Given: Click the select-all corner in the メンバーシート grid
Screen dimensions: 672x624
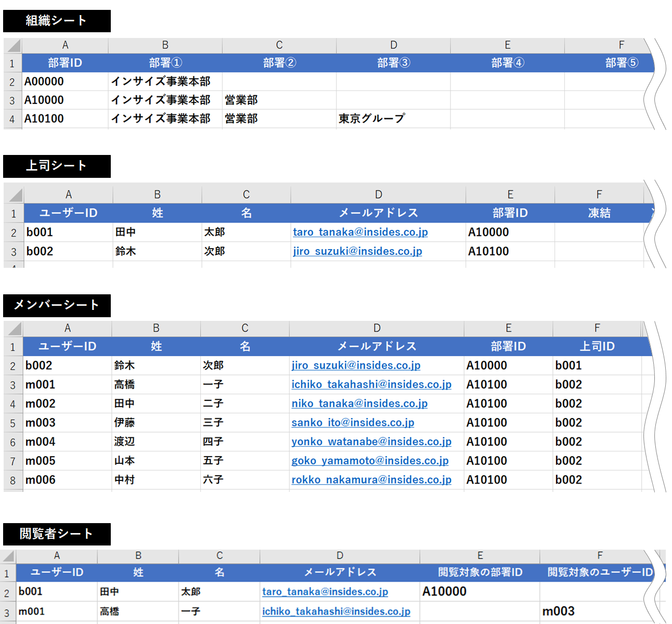Looking at the screenshot, I should pyautogui.click(x=14, y=329).
